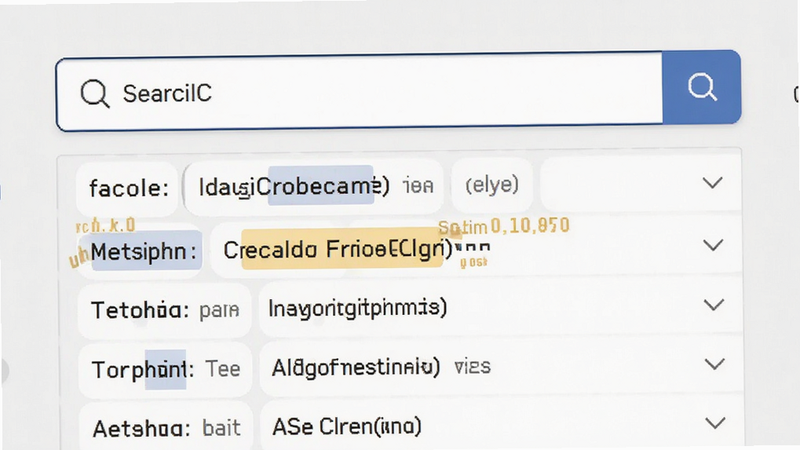Click the (elye) chip
This screenshot has height=450, width=800.
pos(492,184)
